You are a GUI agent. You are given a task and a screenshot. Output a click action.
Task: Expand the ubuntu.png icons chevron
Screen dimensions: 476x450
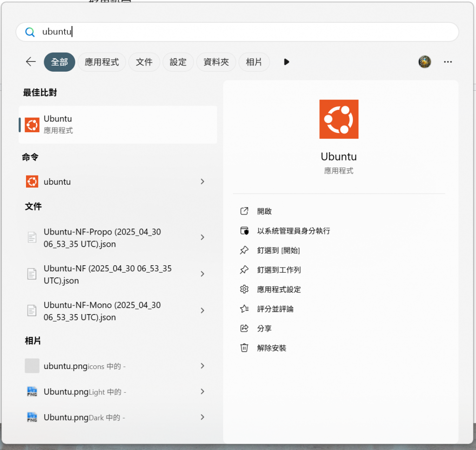click(x=203, y=366)
